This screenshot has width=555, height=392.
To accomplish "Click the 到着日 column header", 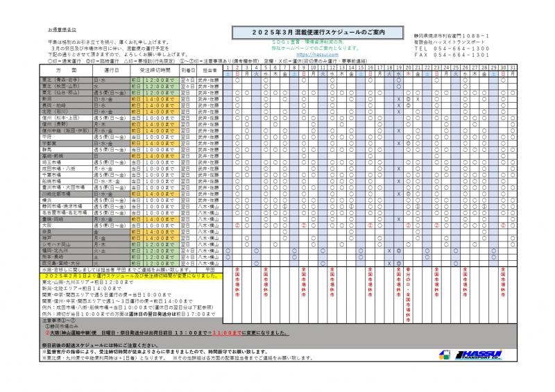I will pyautogui.click(x=187, y=71).
